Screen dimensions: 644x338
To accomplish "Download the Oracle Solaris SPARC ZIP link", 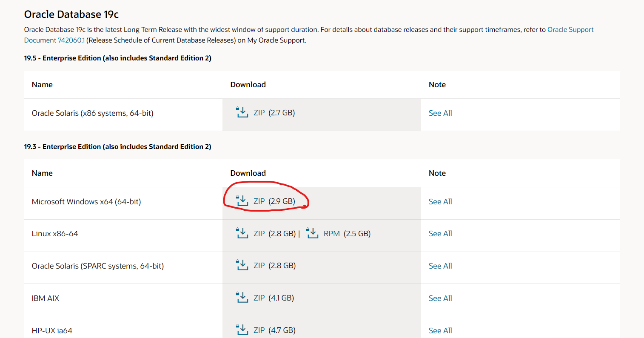I will tap(259, 266).
